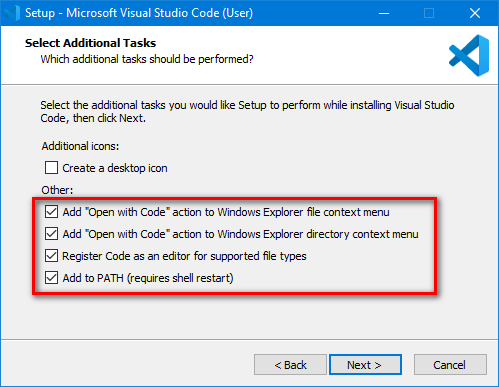Close the Setup window
Image resolution: width=499 pixels, height=387 pixels.
coord(475,13)
